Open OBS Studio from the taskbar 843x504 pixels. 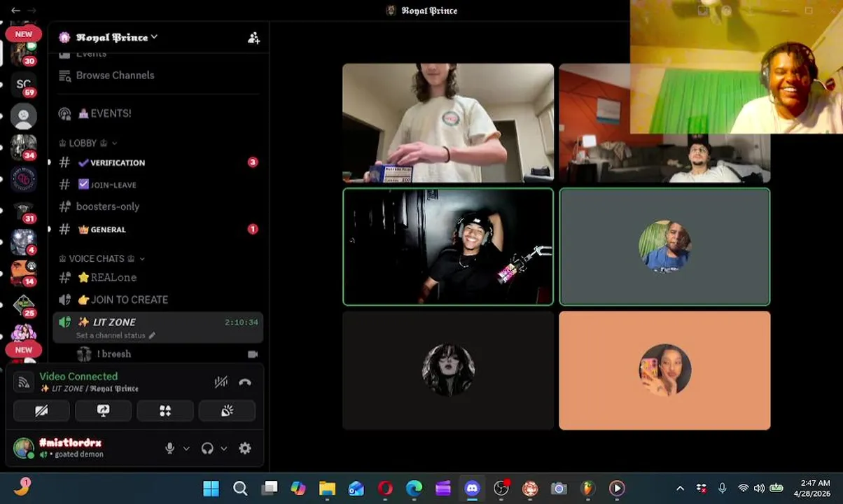click(x=501, y=488)
